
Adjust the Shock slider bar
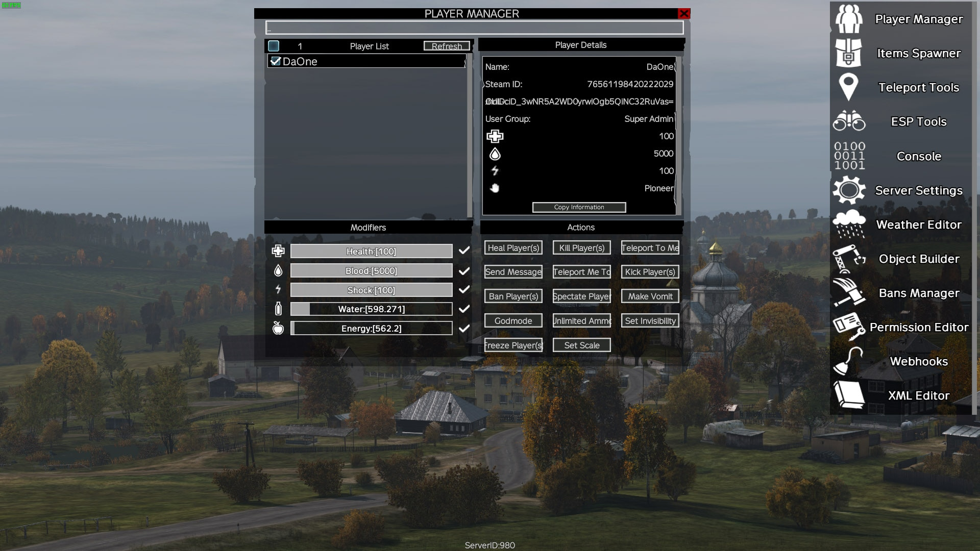[x=371, y=290]
